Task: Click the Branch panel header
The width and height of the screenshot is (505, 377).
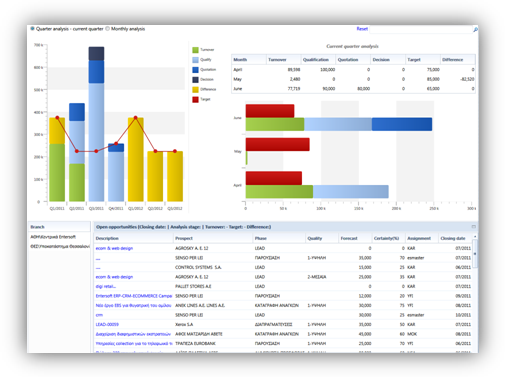Action: pos(59,227)
